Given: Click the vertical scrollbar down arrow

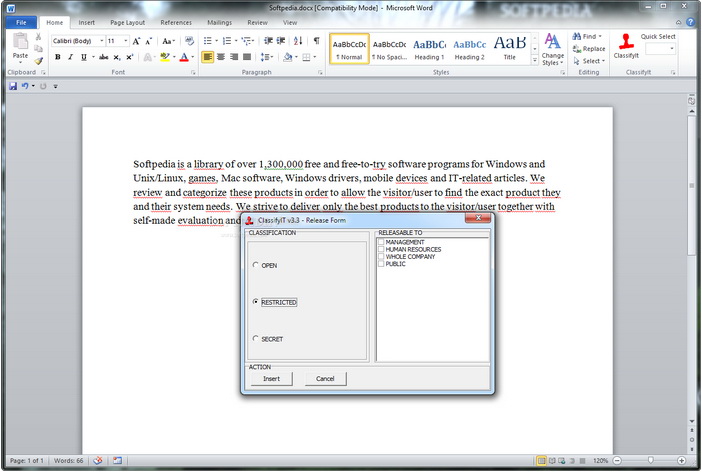Looking at the screenshot, I should point(692,421).
